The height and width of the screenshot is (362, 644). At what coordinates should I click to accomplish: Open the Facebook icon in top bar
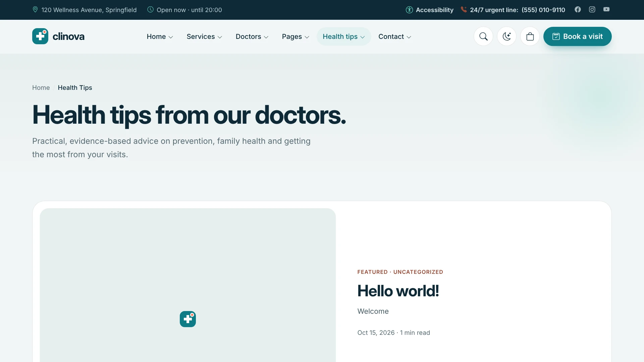pyautogui.click(x=578, y=9)
